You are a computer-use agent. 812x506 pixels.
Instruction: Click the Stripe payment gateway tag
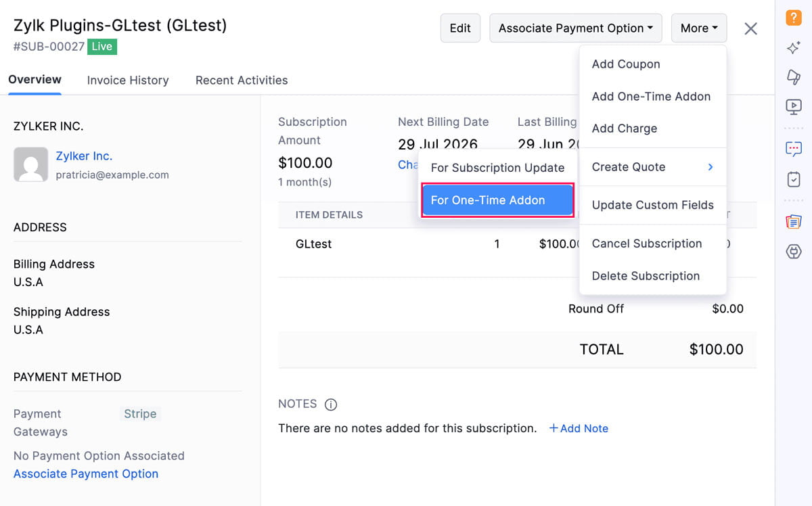coord(140,414)
